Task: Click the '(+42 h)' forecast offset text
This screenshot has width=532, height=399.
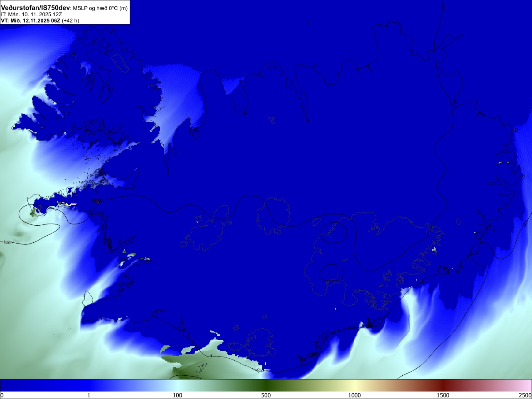Action: coord(71,20)
